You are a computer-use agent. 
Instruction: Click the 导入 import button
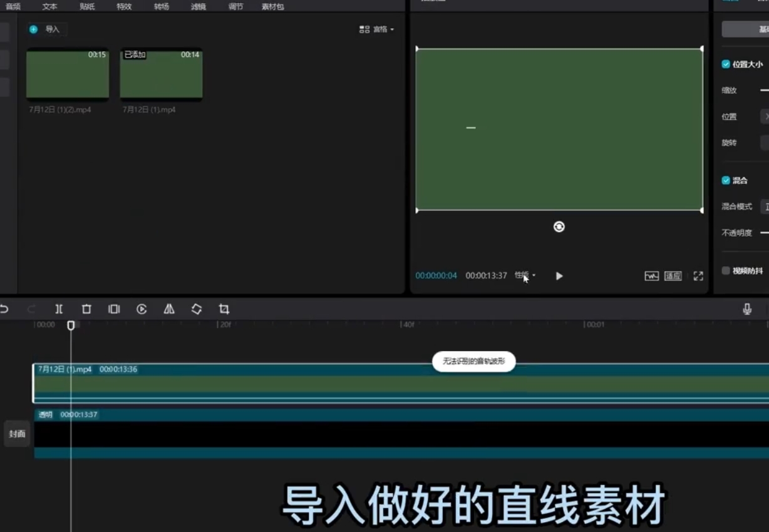47,29
